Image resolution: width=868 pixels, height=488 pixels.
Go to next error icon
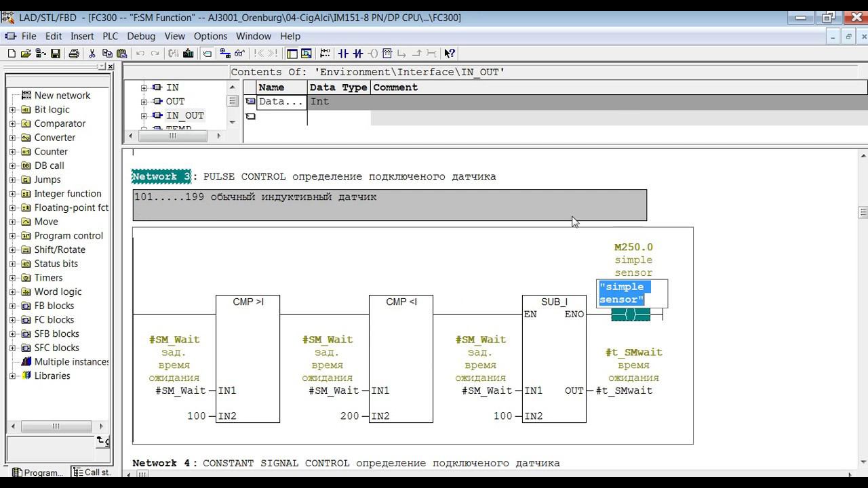273,54
